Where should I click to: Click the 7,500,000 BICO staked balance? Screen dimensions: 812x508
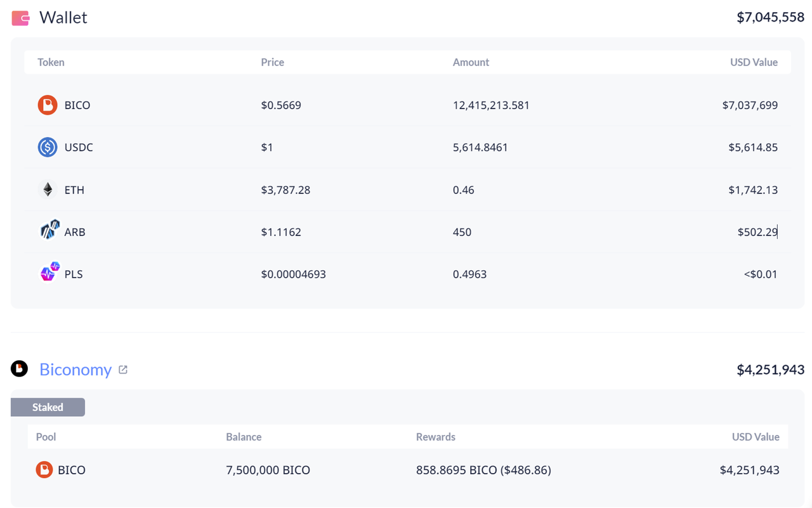pyautogui.click(x=268, y=470)
